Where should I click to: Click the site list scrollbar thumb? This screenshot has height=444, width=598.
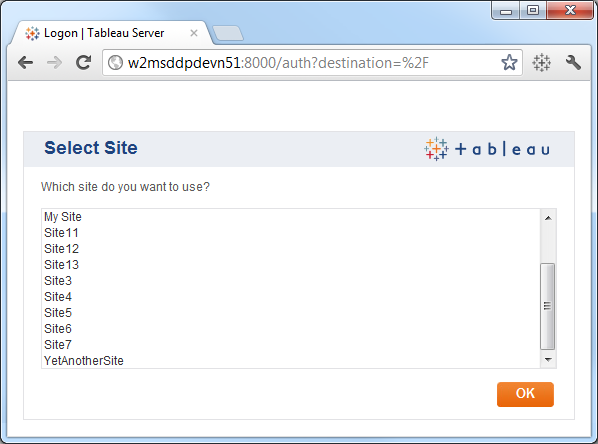548,306
